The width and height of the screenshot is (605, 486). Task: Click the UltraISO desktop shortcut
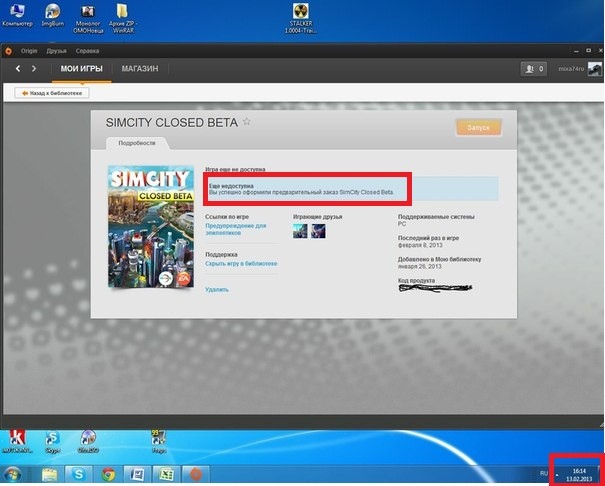[88, 441]
